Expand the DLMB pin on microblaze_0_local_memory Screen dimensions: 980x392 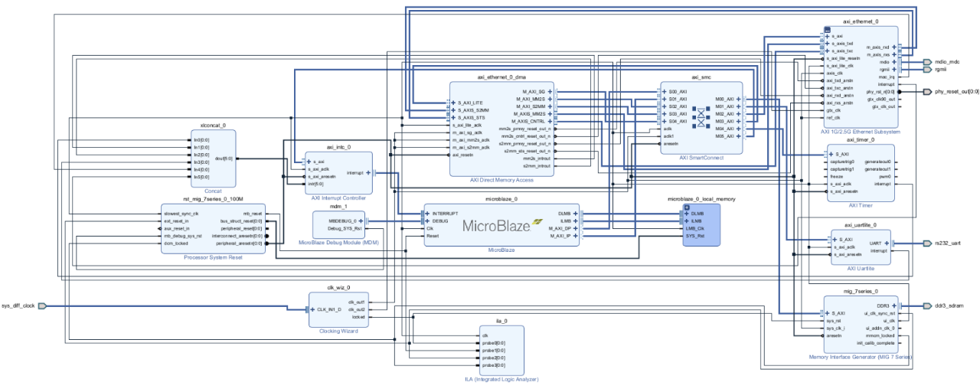[x=687, y=214]
